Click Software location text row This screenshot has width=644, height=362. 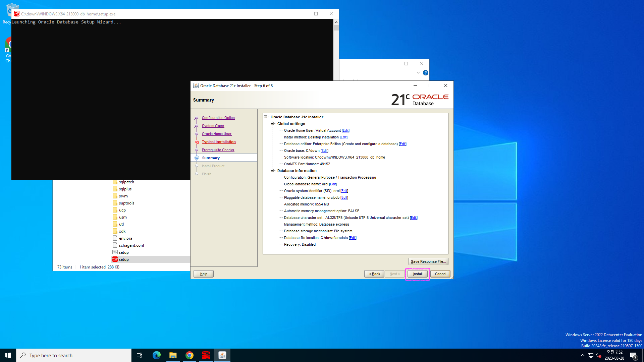334,157
